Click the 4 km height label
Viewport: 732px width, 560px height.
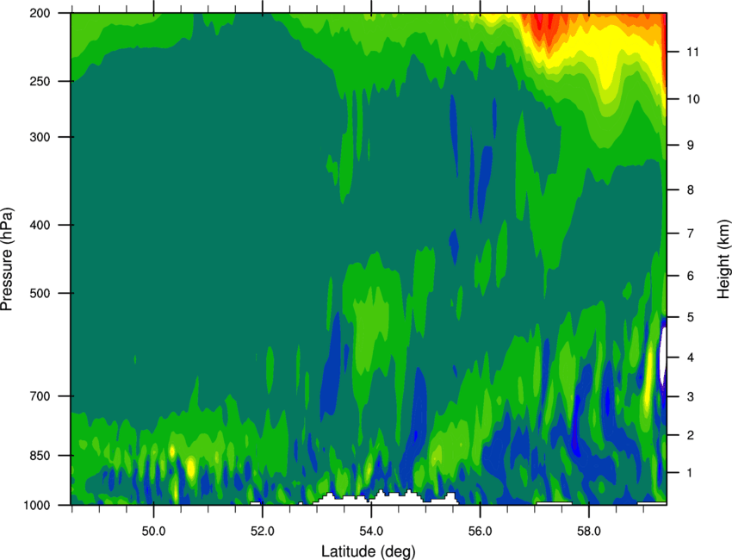tap(691, 358)
